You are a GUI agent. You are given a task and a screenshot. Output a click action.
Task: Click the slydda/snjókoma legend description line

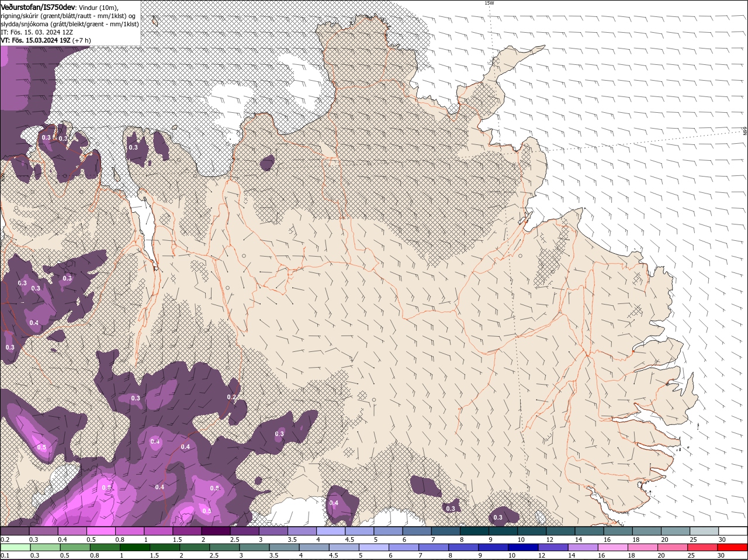coord(70,24)
